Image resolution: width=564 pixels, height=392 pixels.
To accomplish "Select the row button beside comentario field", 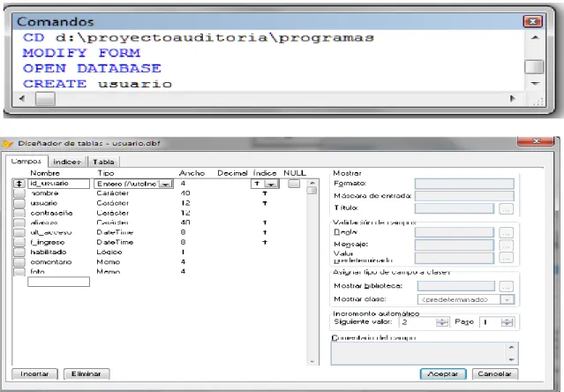I will click(x=19, y=262).
